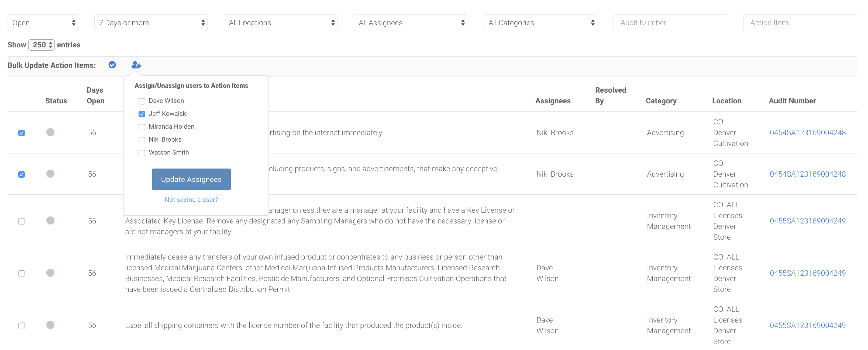868x350 pixels.
Task: Click the assign users person-plus icon
Action: [x=136, y=65]
